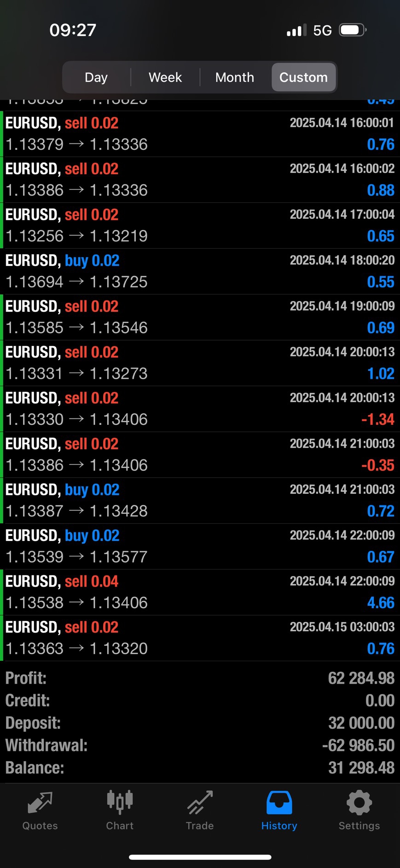The width and height of the screenshot is (400, 868).
Task: Select the trade with -0.35 loss
Action: pos(200,454)
